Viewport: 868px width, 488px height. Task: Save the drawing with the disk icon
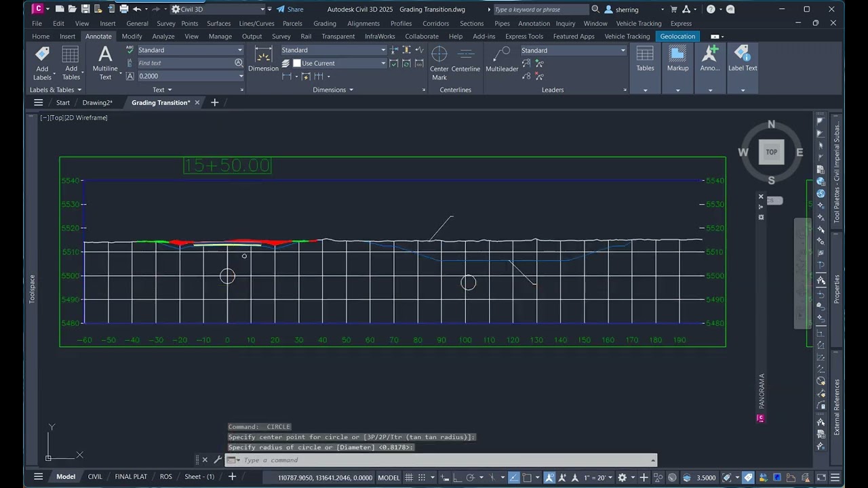(85, 9)
